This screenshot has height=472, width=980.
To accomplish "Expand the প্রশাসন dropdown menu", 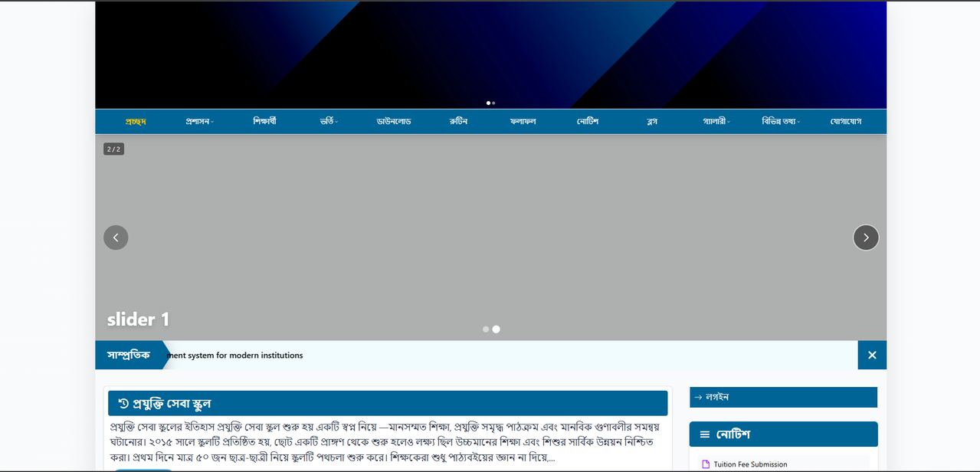I will pyautogui.click(x=199, y=121).
